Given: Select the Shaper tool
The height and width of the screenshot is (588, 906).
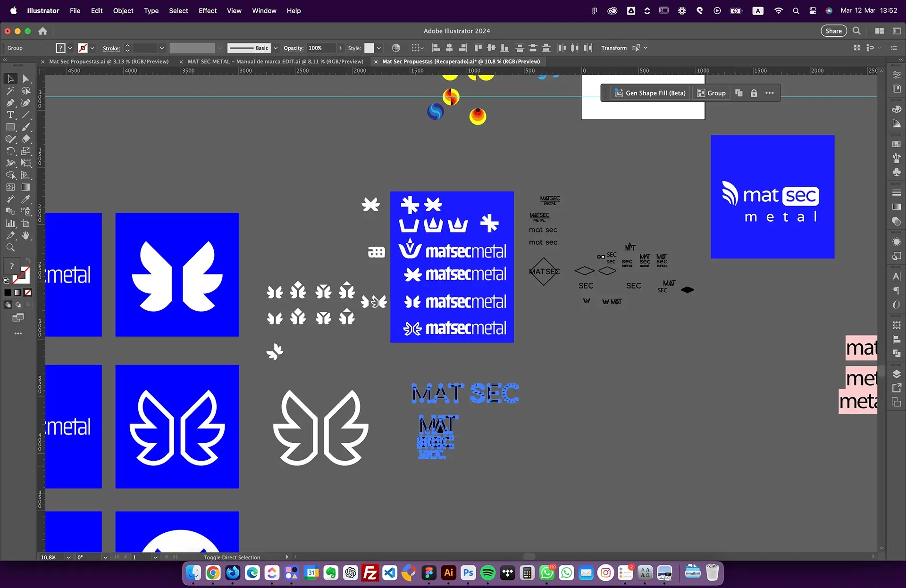Looking at the screenshot, I should 10,139.
